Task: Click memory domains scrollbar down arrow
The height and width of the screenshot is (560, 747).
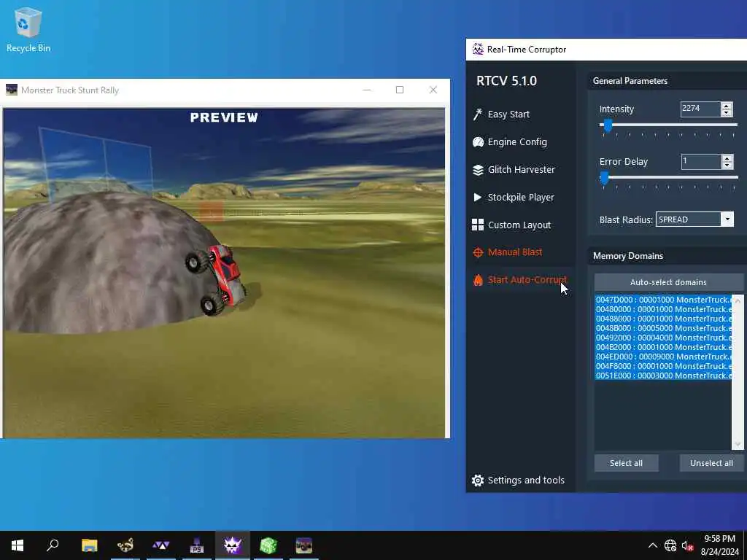Action: (738, 444)
